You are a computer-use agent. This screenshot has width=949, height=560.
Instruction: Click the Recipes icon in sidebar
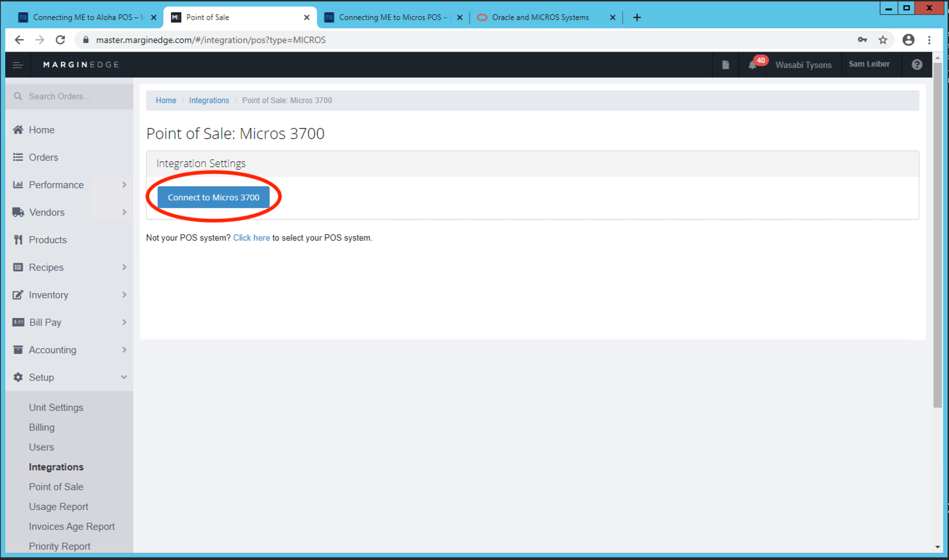18,268
